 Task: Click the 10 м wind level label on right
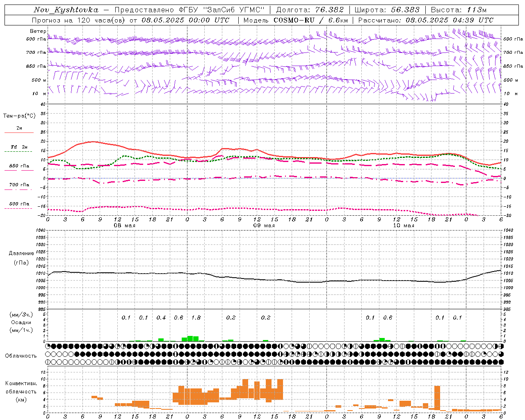pyautogui.click(x=510, y=94)
